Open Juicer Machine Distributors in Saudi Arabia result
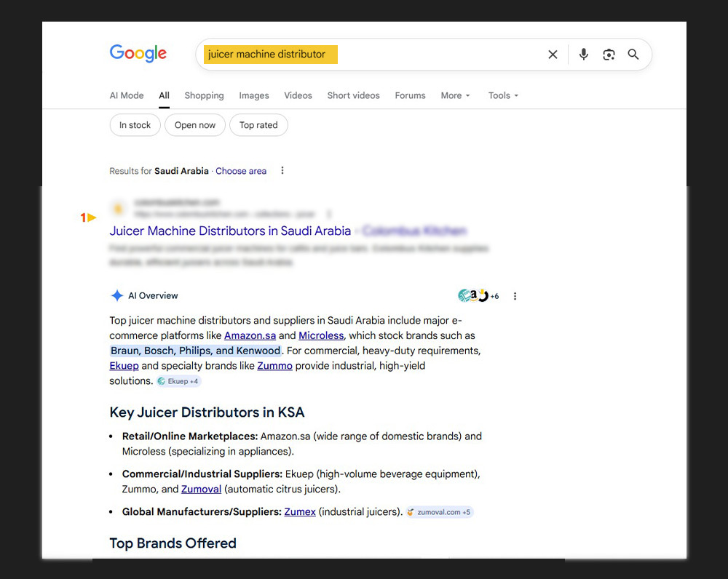 [230, 231]
